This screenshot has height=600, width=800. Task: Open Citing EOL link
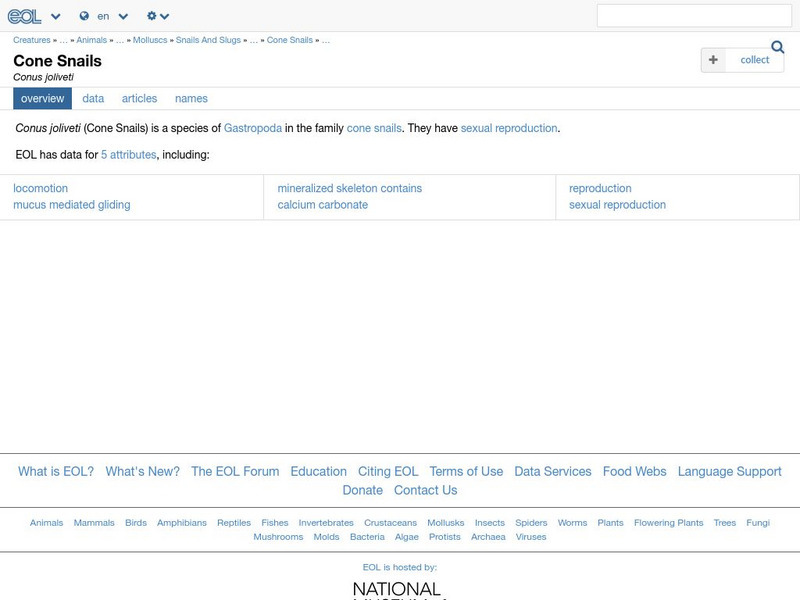point(388,471)
